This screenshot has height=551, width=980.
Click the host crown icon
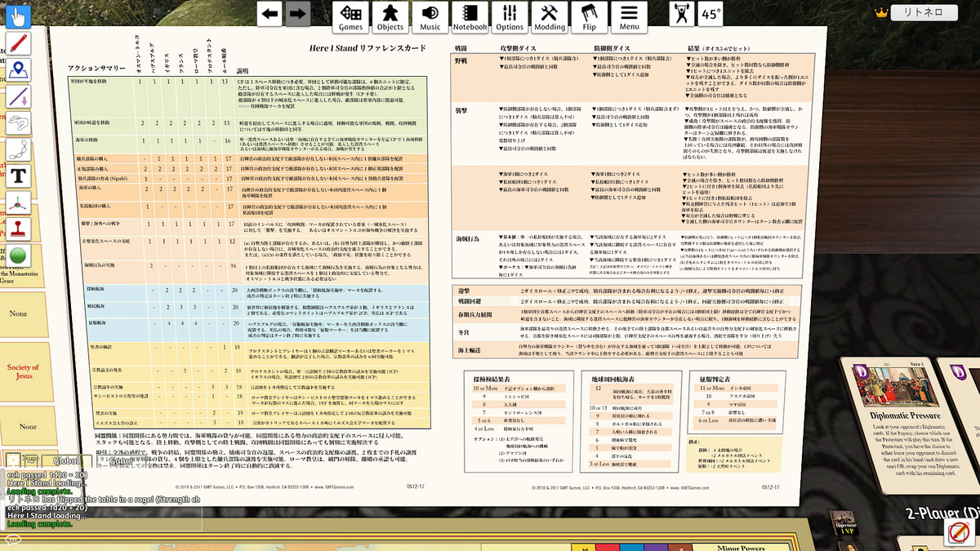point(880,12)
